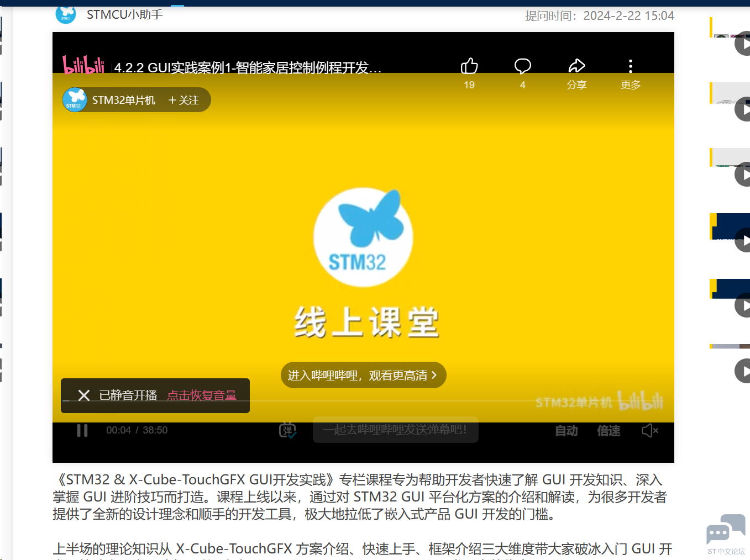
Task: Click 进入哔哩哔哩,观看更高清 button
Action: coord(364,375)
